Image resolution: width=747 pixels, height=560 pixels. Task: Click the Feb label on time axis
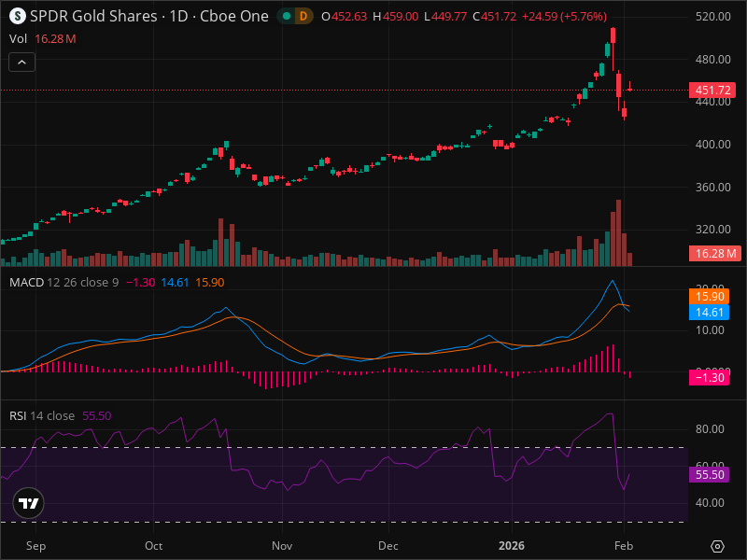click(624, 546)
